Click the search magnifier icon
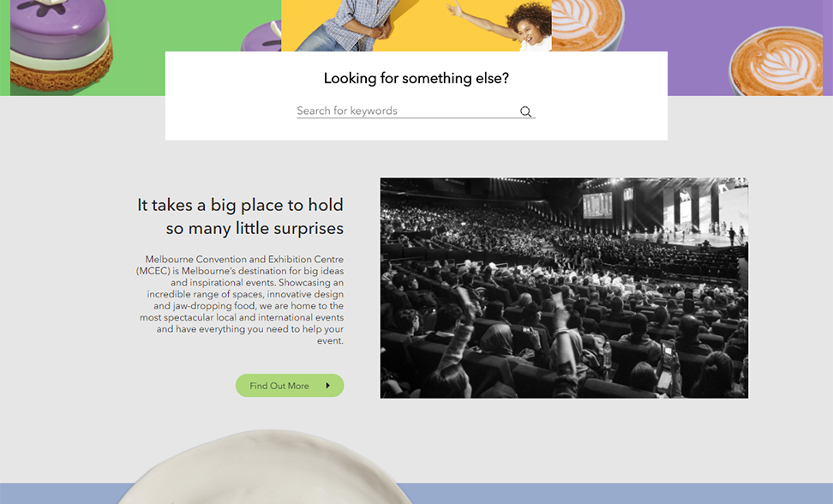 (x=525, y=111)
